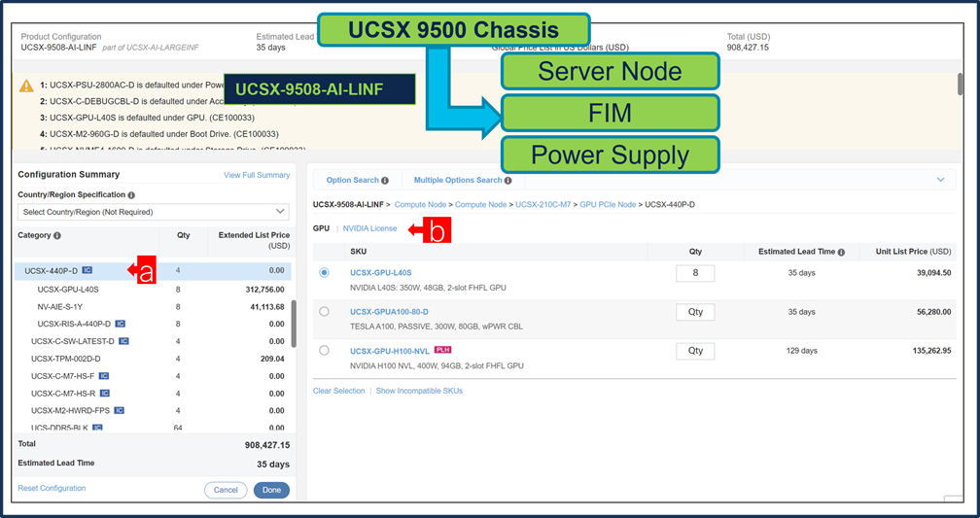
Task: Click the View Full Summary link
Action: (257, 175)
